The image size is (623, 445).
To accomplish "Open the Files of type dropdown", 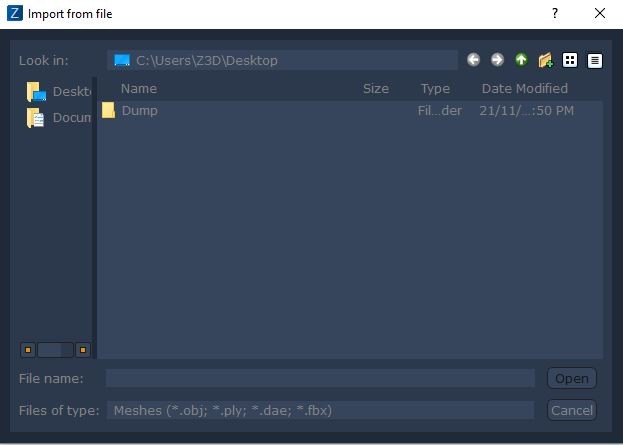I will (x=320, y=410).
